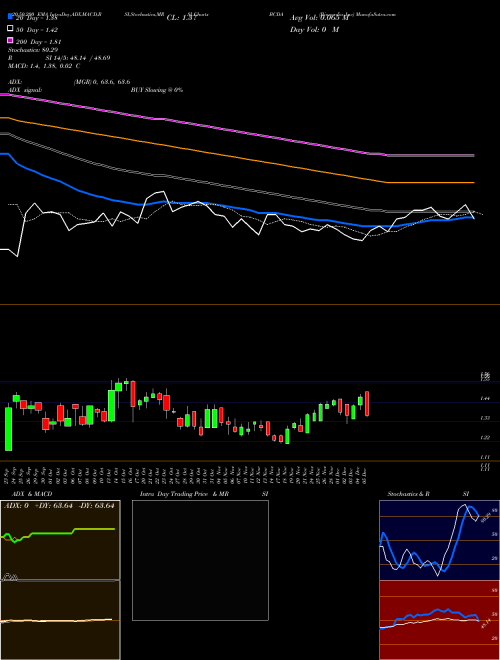Click the '(MGR) 0, 63.6, 63.6' ADX values
Screen dimensions: 500x660
click(x=102, y=82)
